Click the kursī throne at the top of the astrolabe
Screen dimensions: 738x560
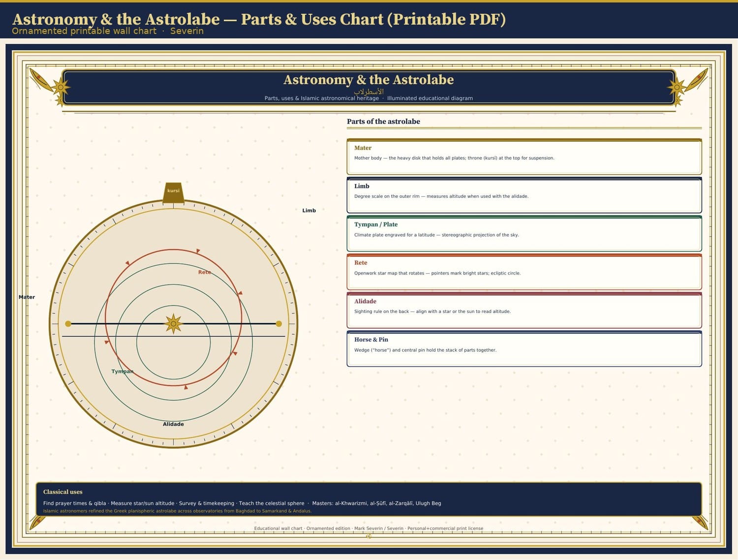pos(173,192)
